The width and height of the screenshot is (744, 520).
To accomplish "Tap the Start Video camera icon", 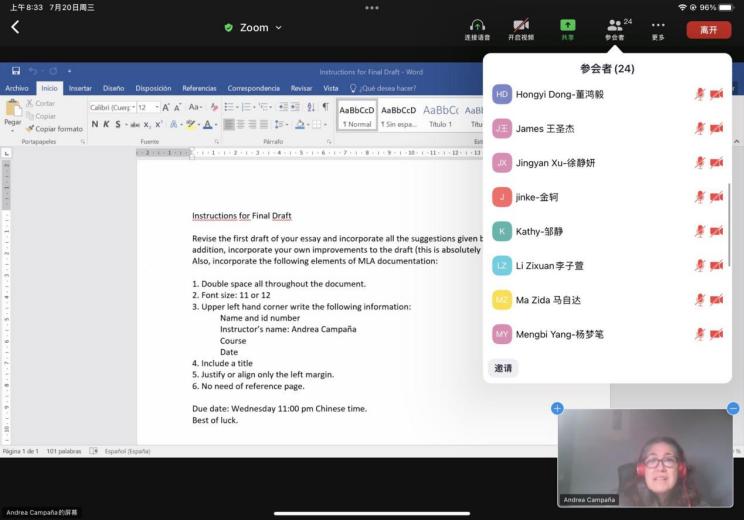I will click(520, 25).
